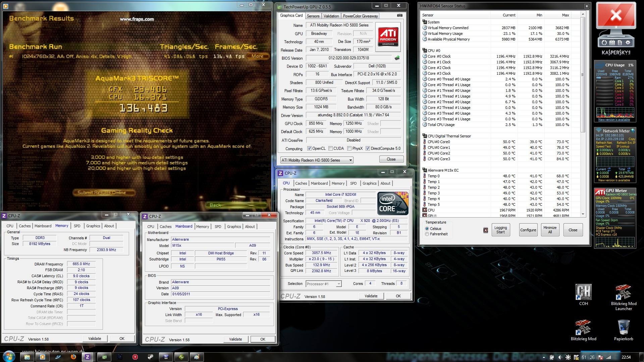Click the Kaspersky gadget update icon
The image size is (644, 362).
604,43
